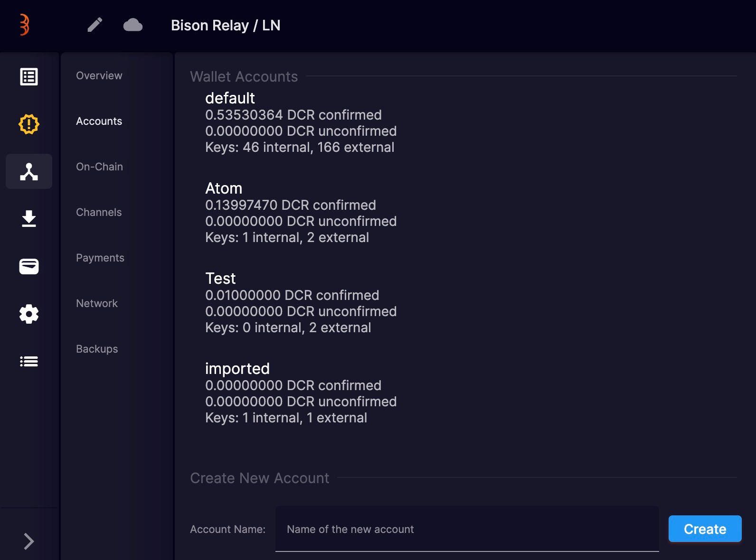
Task: Select the imported account name
Action: pyautogui.click(x=237, y=369)
